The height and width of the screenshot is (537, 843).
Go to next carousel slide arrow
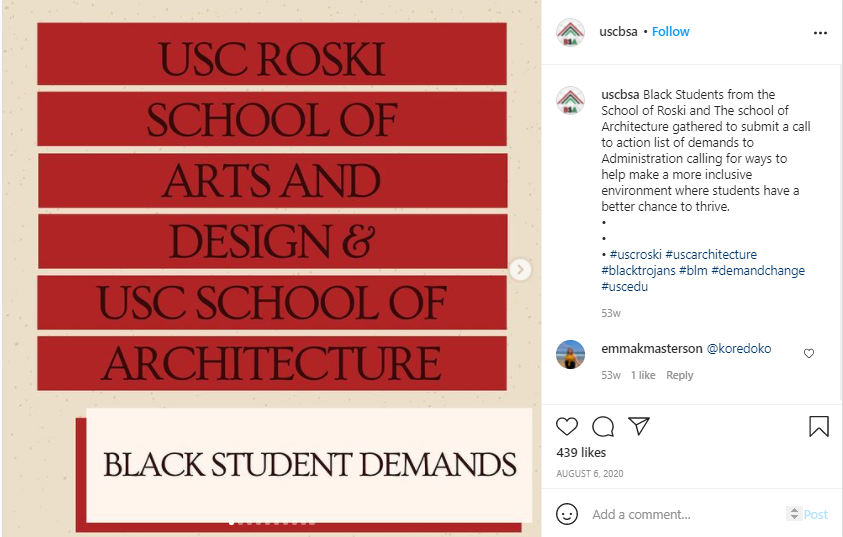point(520,269)
